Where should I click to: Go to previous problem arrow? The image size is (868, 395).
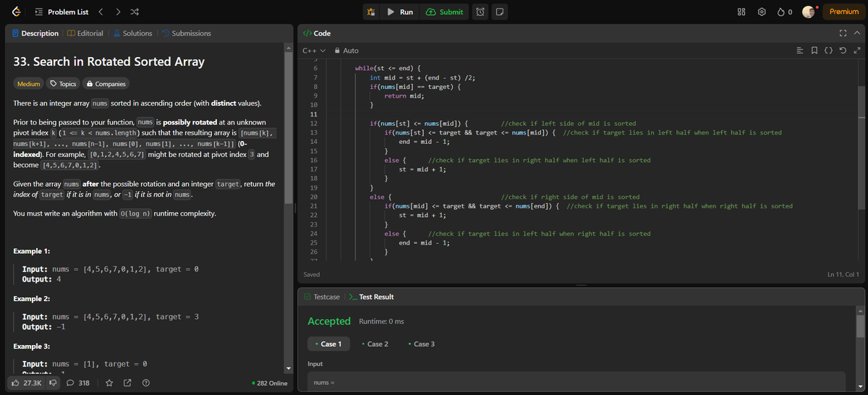(101, 12)
